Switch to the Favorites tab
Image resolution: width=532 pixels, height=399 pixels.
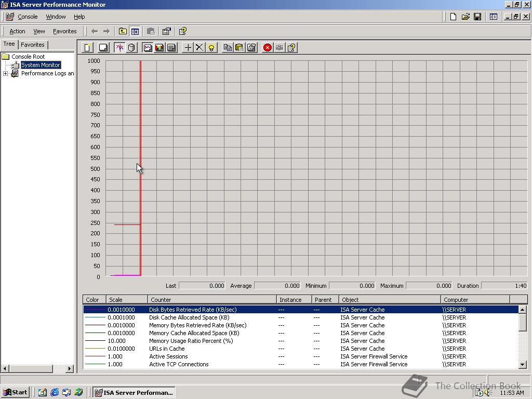click(33, 45)
